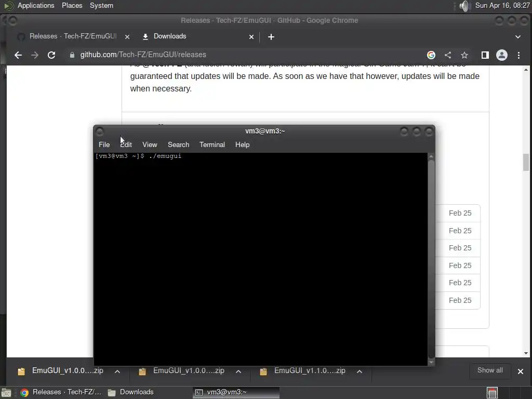This screenshot has width=532, height=399.
Task: Share this page via share icon
Action: (448, 55)
